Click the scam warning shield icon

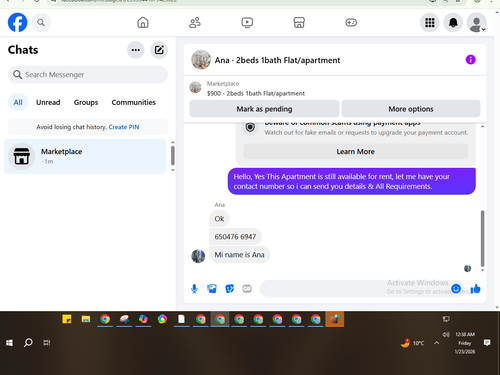(x=250, y=127)
